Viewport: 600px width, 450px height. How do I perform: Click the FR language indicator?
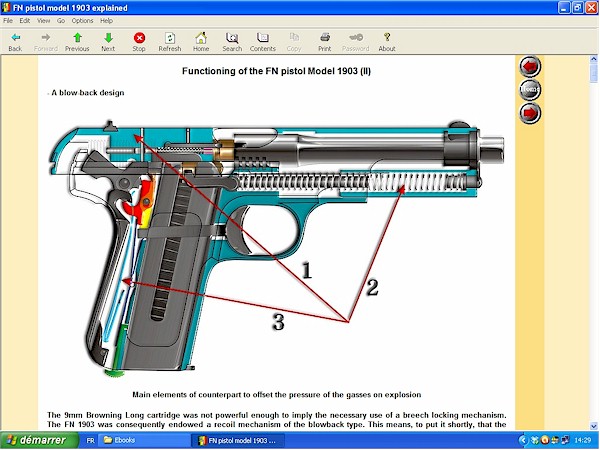(90, 440)
